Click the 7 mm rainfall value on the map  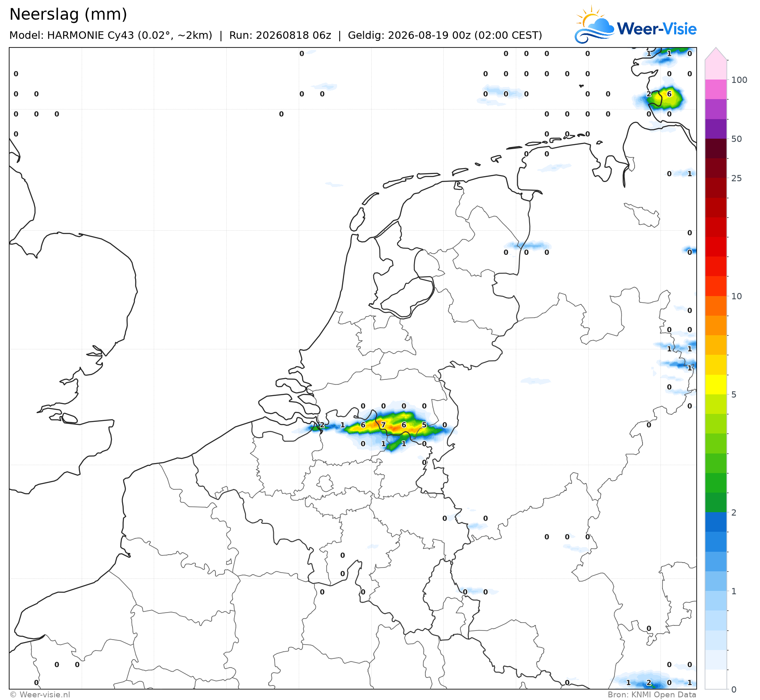tap(383, 425)
